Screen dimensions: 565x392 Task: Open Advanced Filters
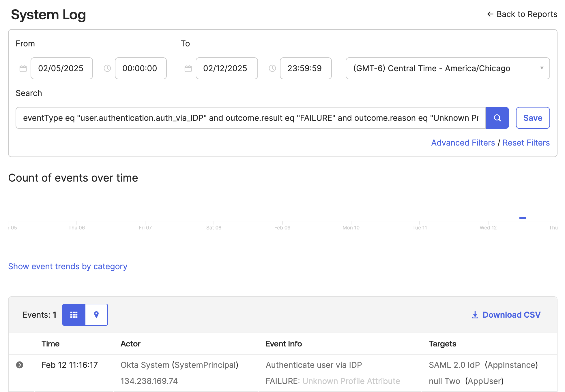click(463, 143)
